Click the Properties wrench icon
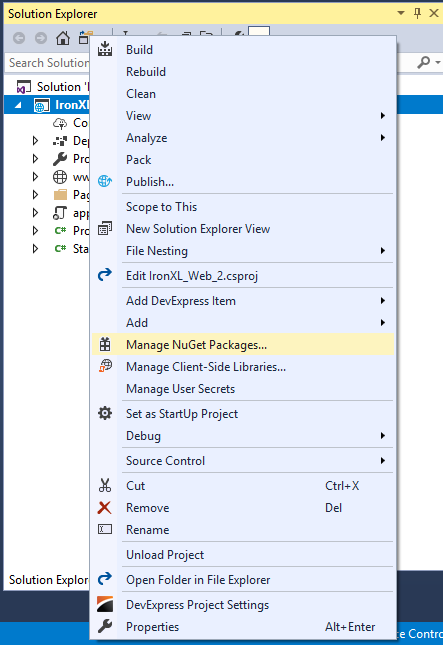 [105, 626]
